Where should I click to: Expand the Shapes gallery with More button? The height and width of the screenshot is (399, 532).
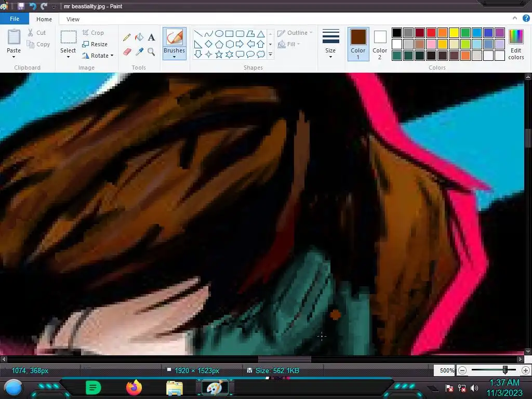click(x=270, y=54)
